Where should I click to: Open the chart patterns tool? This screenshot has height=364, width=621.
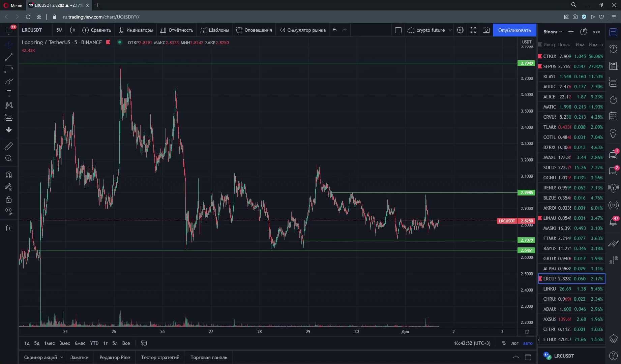[9, 105]
